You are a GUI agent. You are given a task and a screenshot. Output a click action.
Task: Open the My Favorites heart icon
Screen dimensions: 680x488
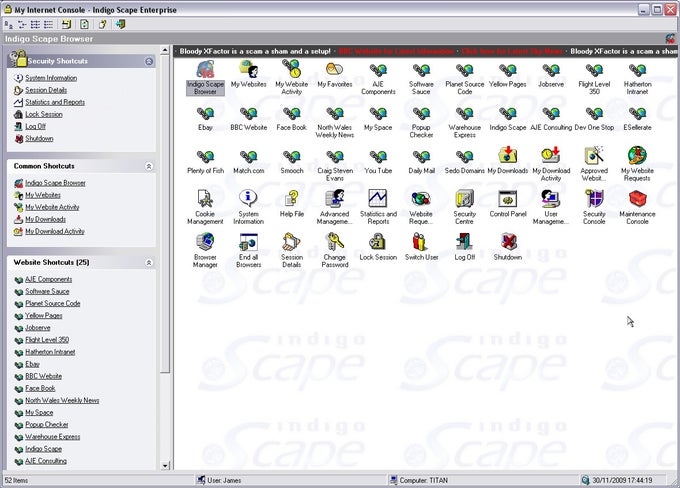334,69
